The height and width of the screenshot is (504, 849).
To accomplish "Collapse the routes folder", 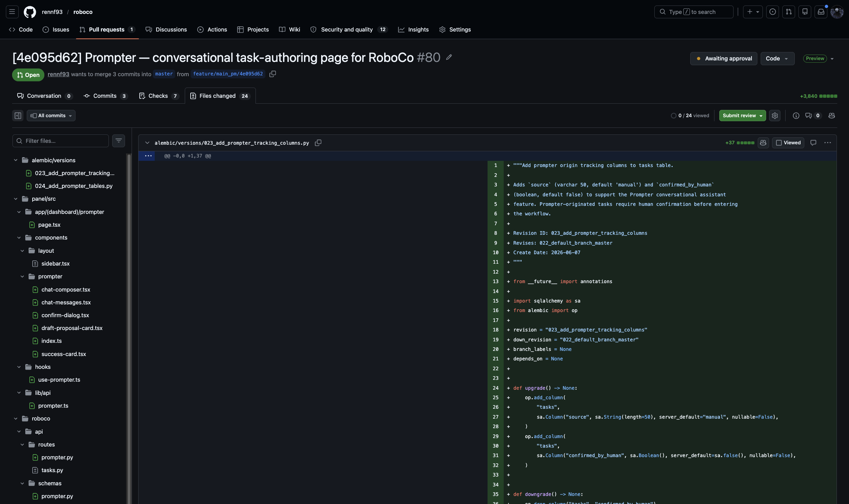I will pyautogui.click(x=22, y=444).
